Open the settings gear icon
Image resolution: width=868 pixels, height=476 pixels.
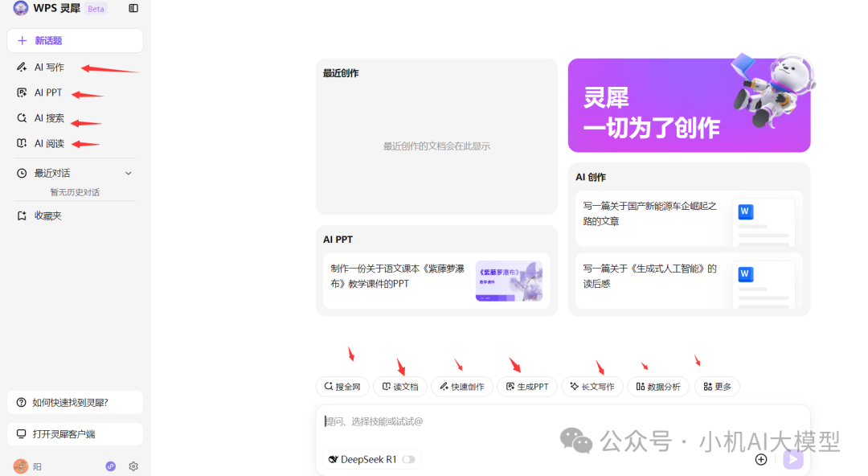pyautogui.click(x=133, y=466)
